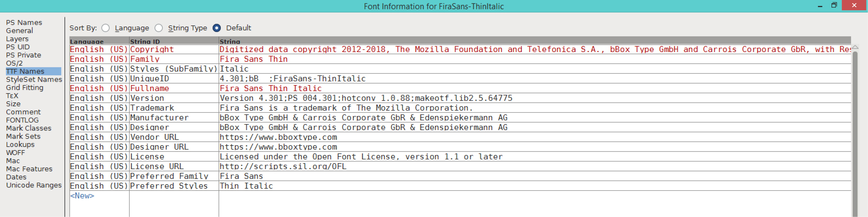Click the String column header
This screenshot has height=217, width=868.
[x=535, y=41]
